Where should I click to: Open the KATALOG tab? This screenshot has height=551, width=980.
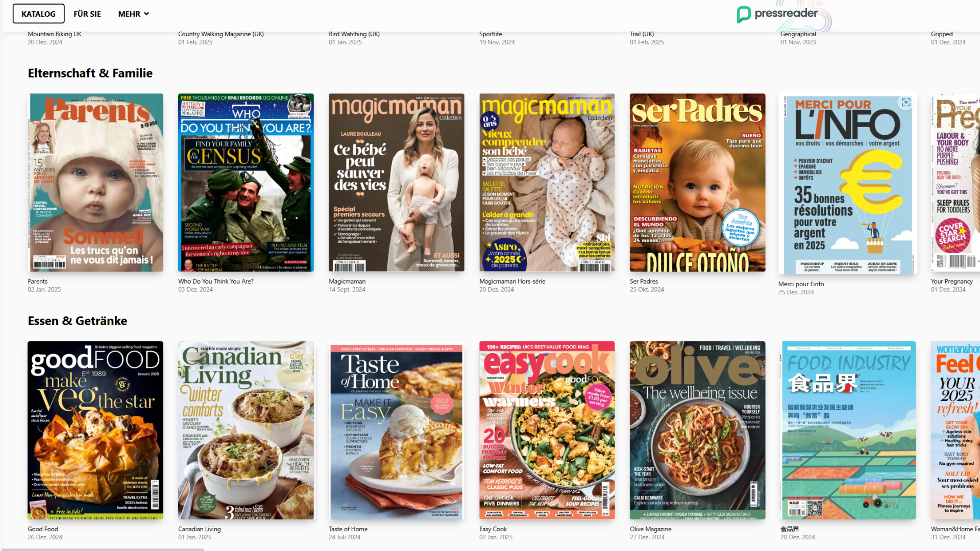(38, 14)
